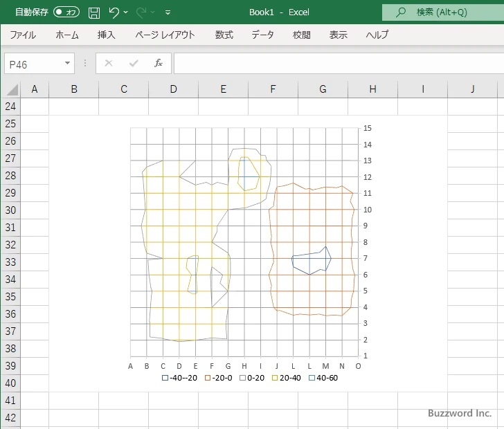Select row 24 header

point(10,107)
